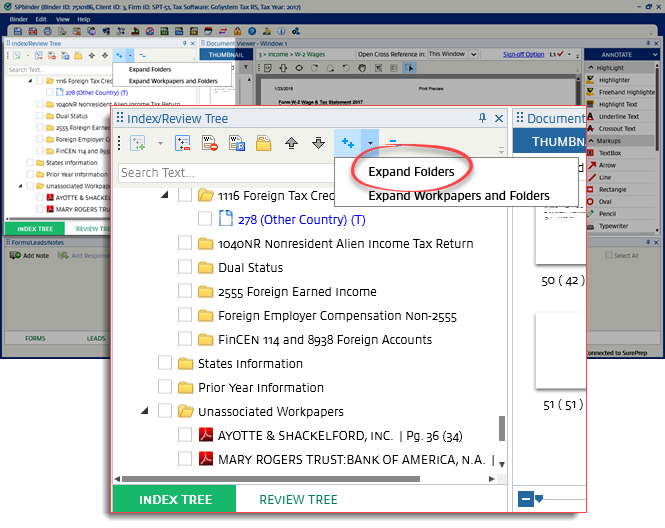This screenshot has width=665, height=528.
Task: Pin the Index/Review Tree panel
Action: (x=482, y=118)
